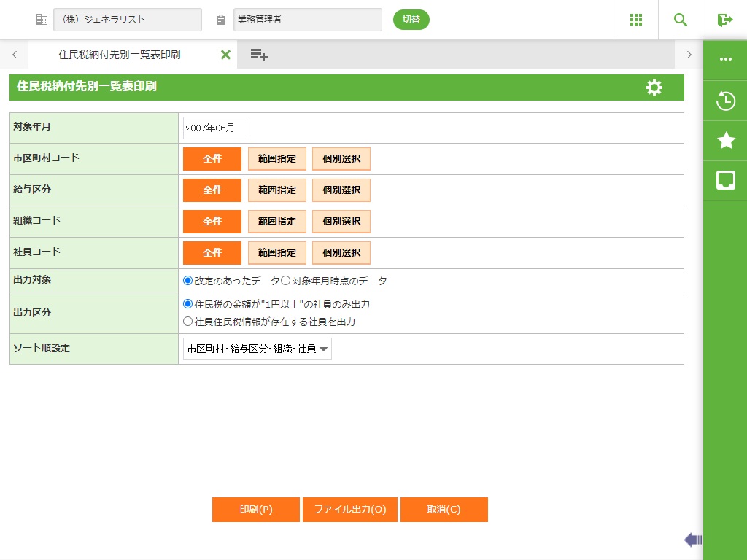Collapse the sidebar with the purple arrow
This screenshot has width=747, height=560.
(x=692, y=540)
